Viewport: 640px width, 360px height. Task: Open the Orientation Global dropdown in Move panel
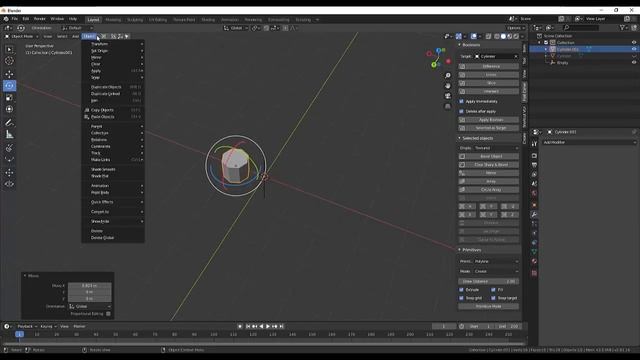[x=90, y=306]
